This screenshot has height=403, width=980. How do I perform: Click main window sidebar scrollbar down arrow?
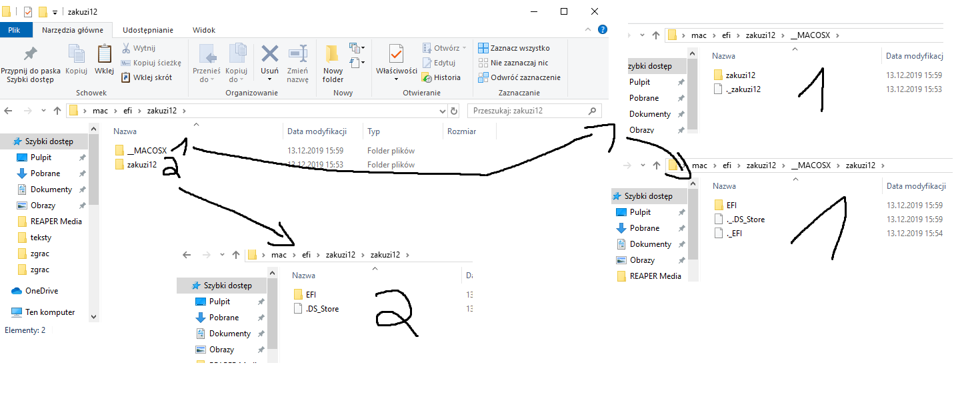tap(94, 317)
